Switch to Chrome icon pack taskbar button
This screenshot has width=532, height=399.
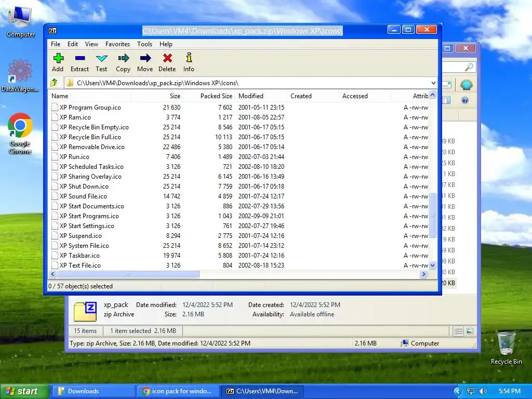point(178,391)
